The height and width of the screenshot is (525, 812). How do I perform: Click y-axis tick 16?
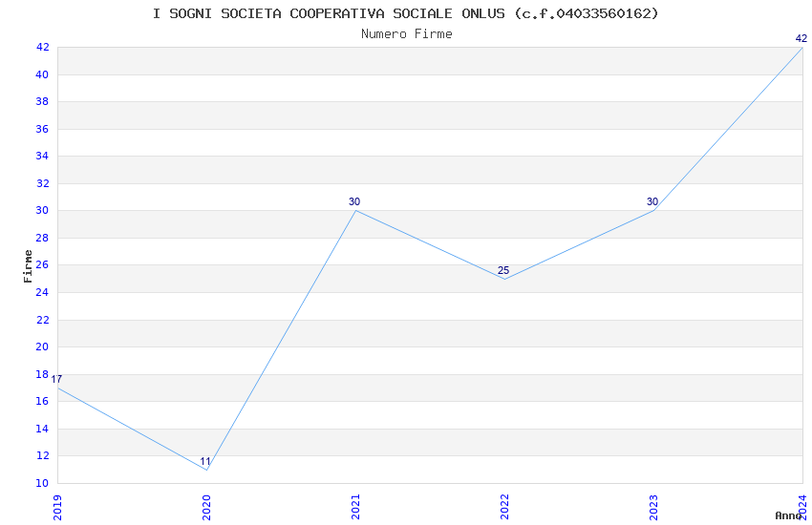[42, 401]
